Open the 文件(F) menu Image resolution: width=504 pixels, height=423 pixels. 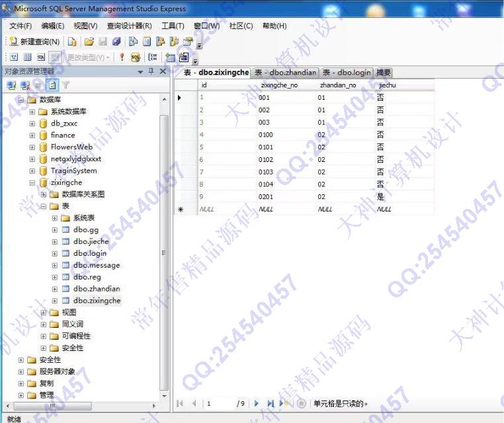21,26
